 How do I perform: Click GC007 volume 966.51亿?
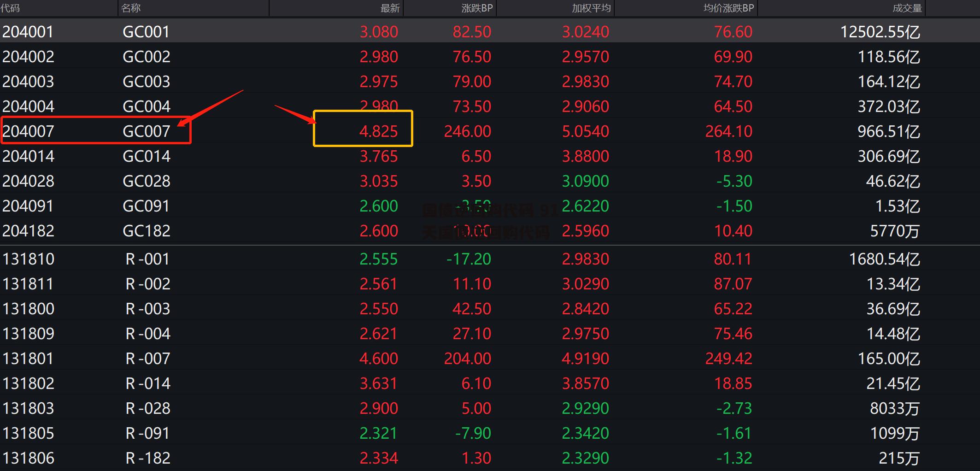pyautogui.click(x=889, y=131)
